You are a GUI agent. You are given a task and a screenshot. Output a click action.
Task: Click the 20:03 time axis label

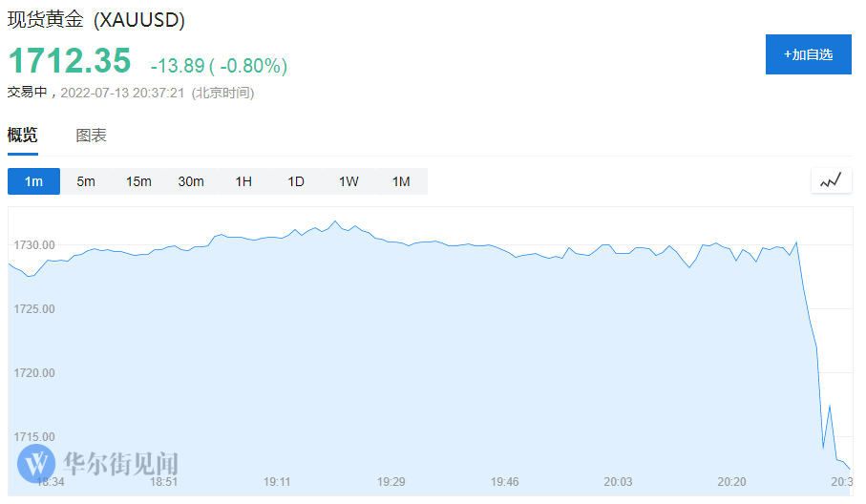coord(618,482)
